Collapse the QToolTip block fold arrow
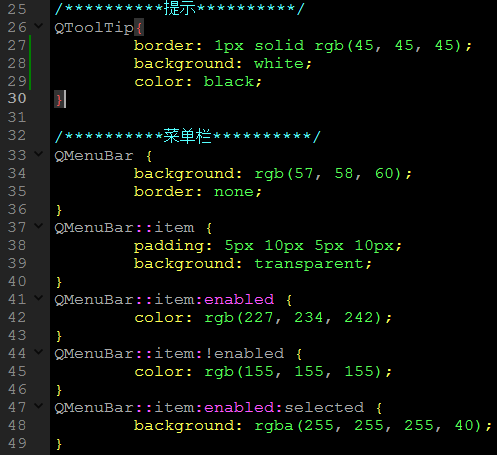 [39, 25]
